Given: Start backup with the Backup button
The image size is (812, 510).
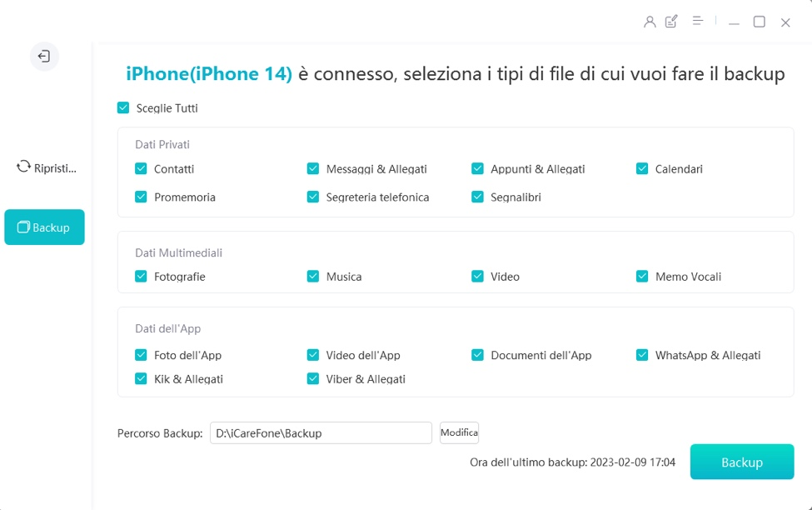Looking at the screenshot, I should [741, 462].
